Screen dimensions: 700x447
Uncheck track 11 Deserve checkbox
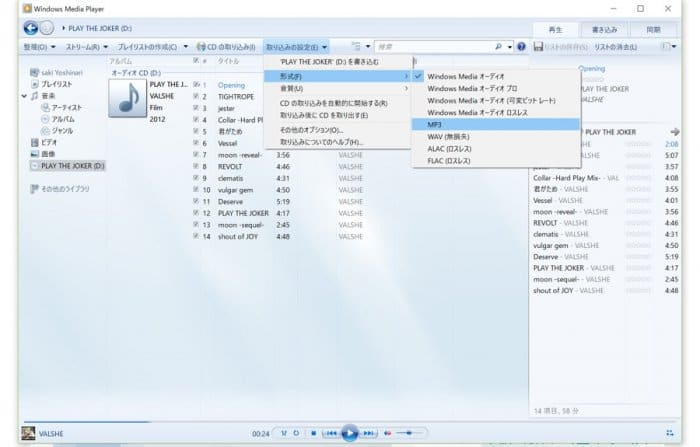point(196,201)
